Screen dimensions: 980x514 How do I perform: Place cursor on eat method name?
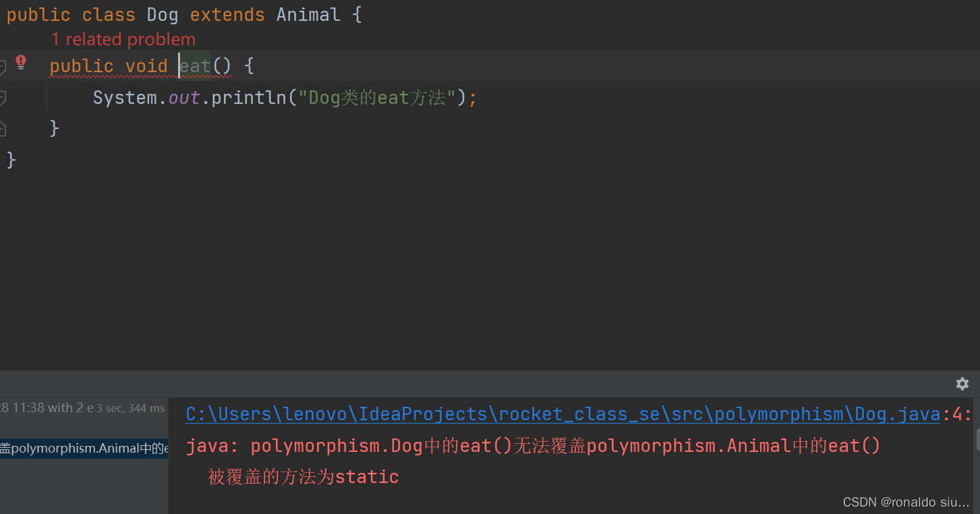click(x=196, y=66)
